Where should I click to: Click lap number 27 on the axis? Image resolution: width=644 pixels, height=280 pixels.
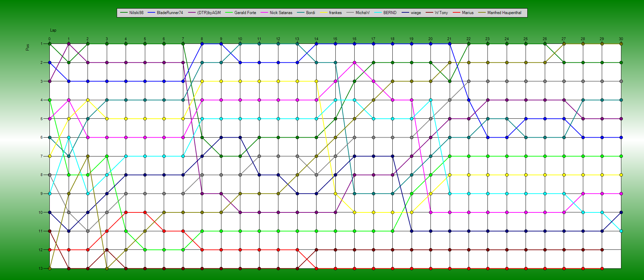[564, 39]
